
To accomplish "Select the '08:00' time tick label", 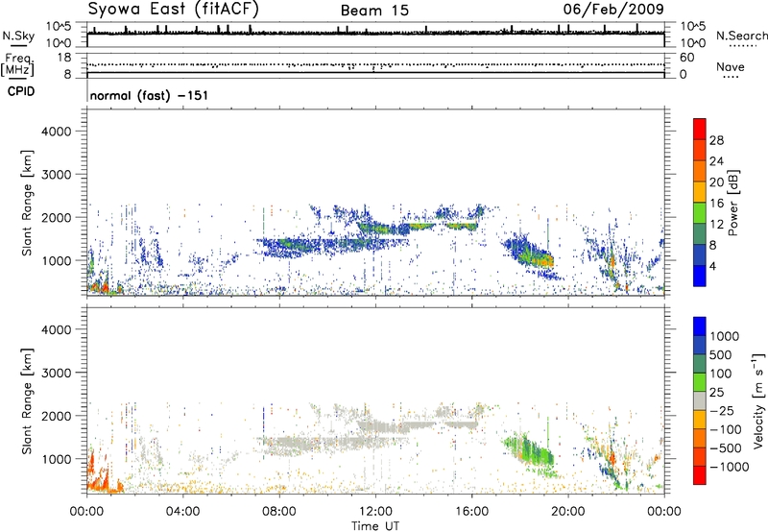I will click(x=279, y=512).
